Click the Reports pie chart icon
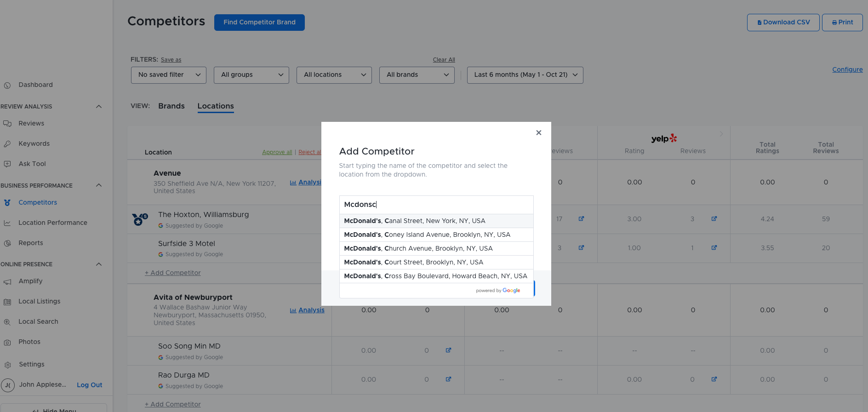 click(7, 243)
